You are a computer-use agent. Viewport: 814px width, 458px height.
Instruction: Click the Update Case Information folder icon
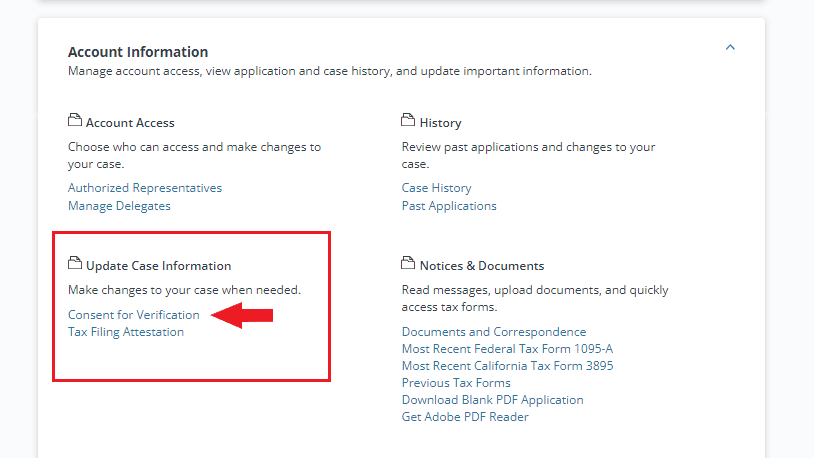coord(75,263)
